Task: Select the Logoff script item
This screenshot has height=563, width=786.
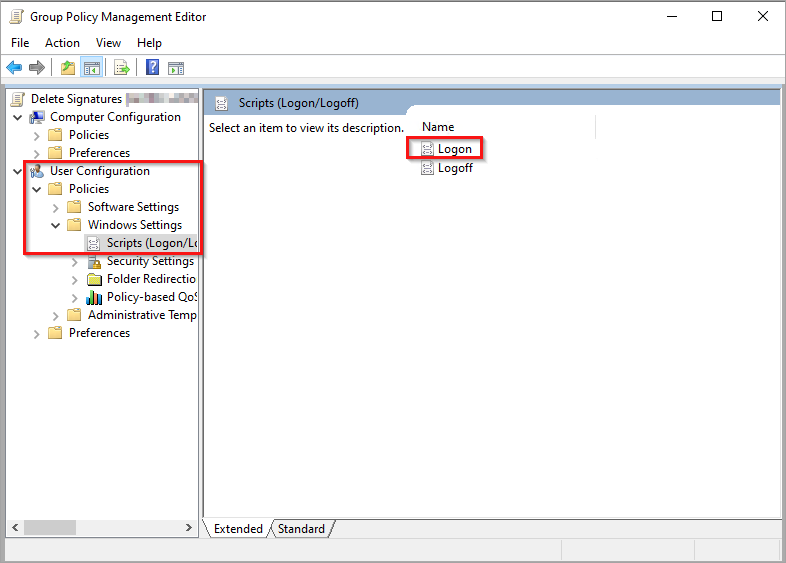Action: click(x=455, y=168)
